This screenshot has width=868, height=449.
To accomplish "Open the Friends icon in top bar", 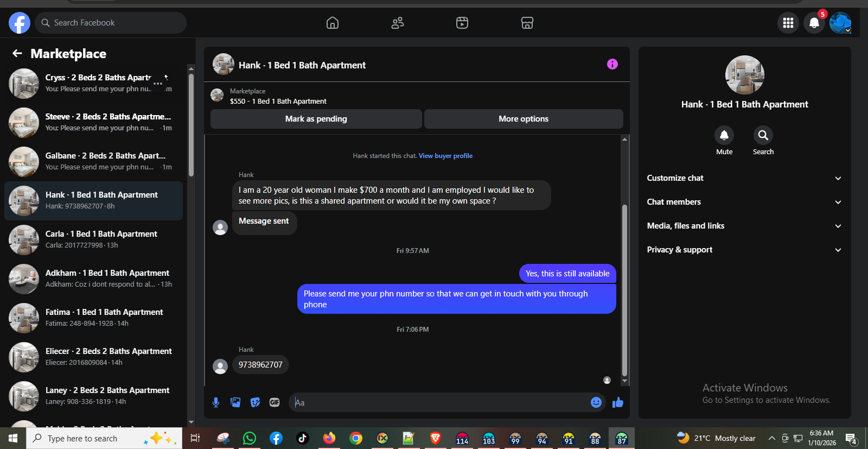I will pos(398,23).
